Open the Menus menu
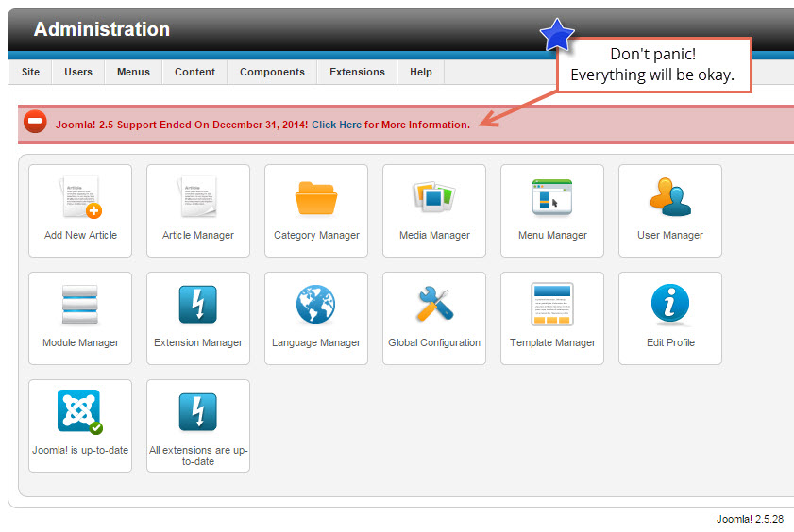 [x=133, y=72]
